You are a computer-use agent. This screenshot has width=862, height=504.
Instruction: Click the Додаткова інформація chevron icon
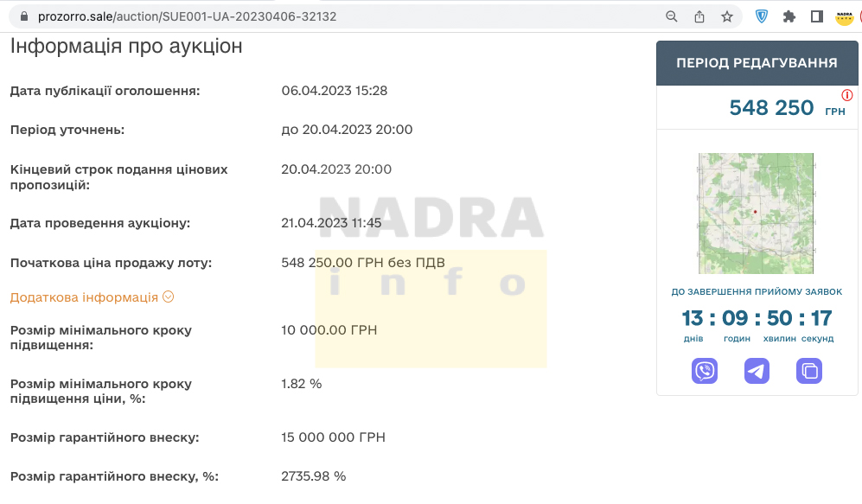pyautogui.click(x=169, y=297)
